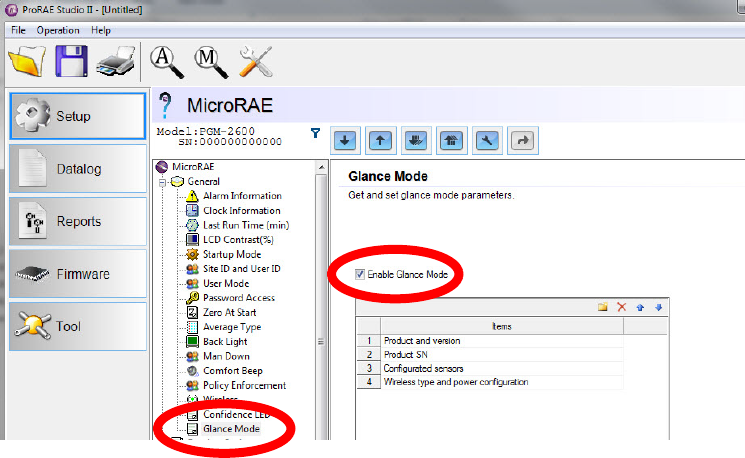Viewport: 745px width, 458px height.
Task: Open the Firmware section
Action: point(77,274)
